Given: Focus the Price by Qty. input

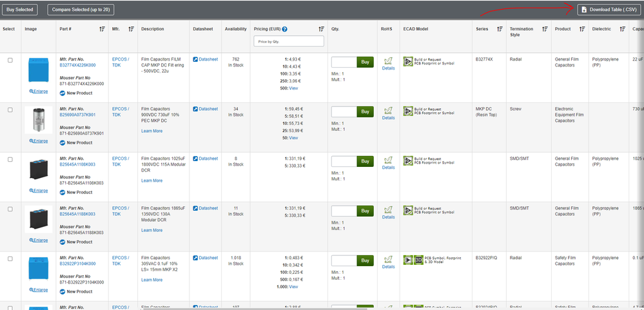Looking at the screenshot, I should coord(289,41).
